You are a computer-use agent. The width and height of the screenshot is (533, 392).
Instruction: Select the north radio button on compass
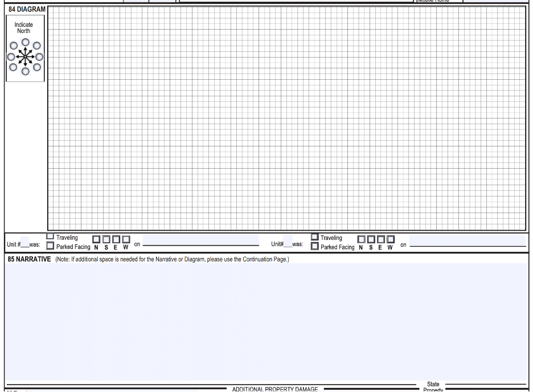(x=26, y=42)
